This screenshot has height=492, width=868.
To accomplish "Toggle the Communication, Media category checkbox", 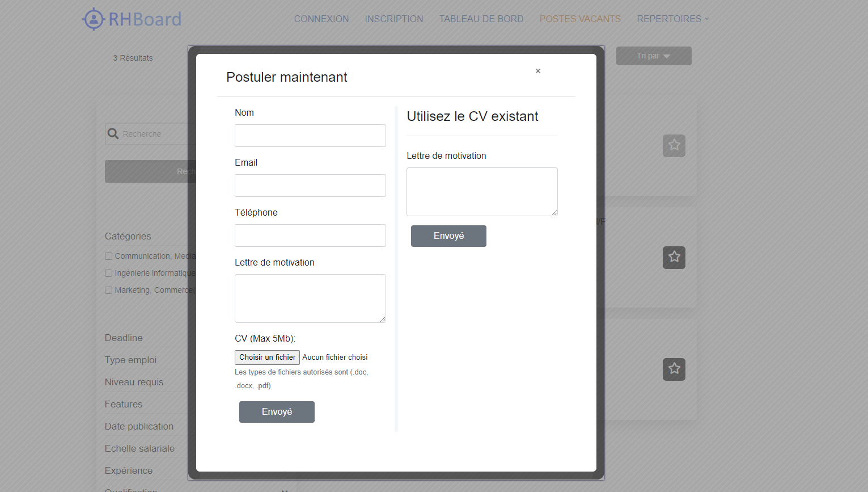I will (109, 256).
